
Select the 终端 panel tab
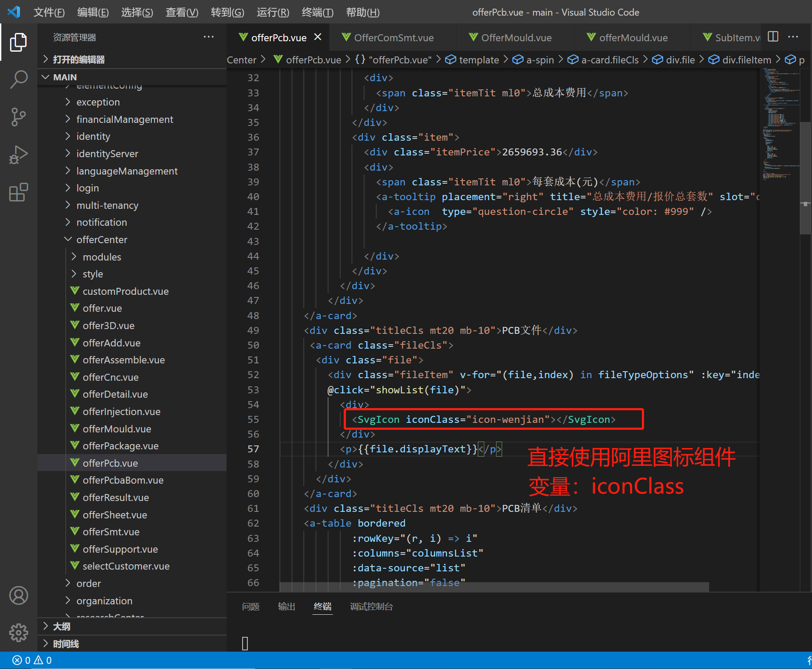pos(322,606)
